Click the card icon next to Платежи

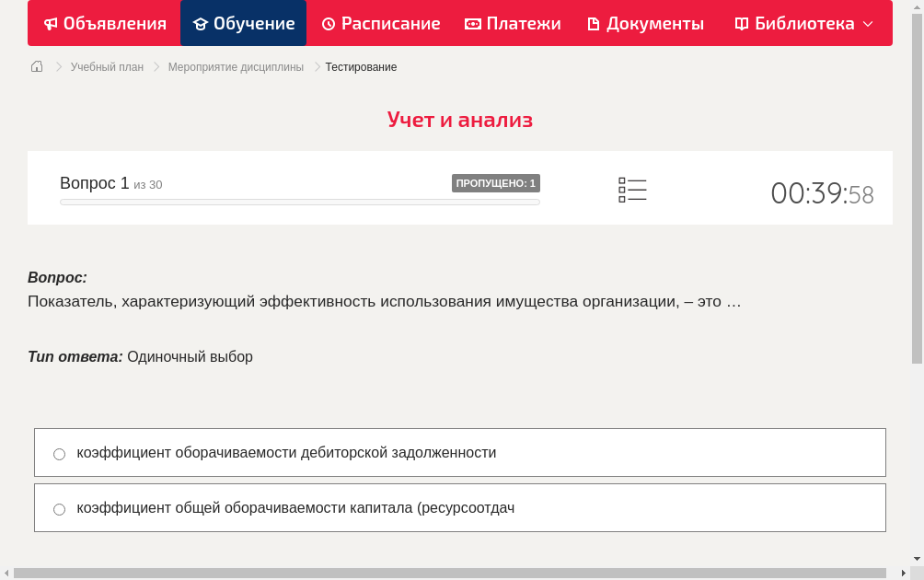[472, 23]
